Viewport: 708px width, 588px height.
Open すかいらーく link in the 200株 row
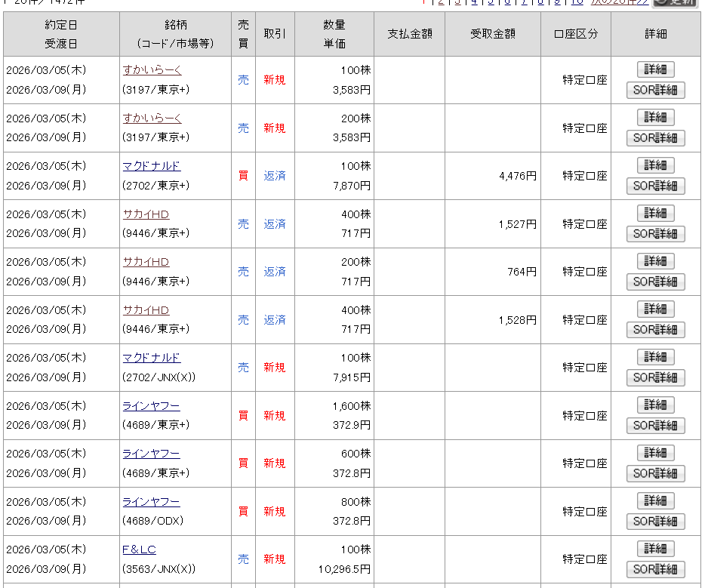pyautogui.click(x=152, y=119)
